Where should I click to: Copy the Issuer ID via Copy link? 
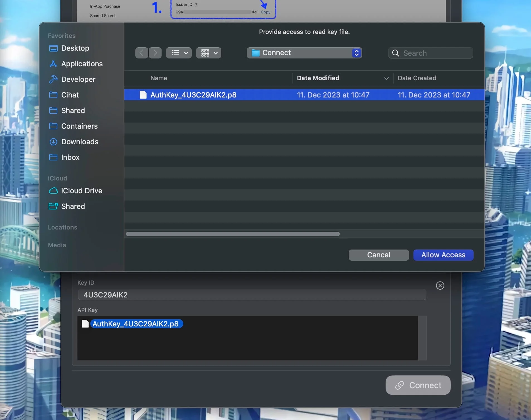[265, 12]
